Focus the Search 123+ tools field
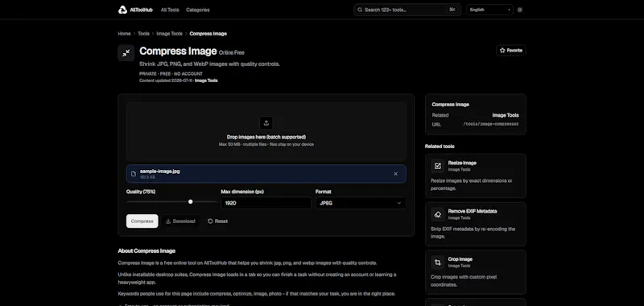Viewport: 644px width, 306px height. (x=407, y=10)
